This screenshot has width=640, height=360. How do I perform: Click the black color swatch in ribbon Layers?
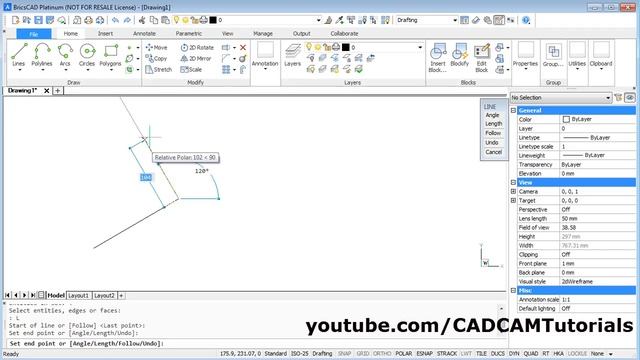pyautogui.click(x=346, y=47)
